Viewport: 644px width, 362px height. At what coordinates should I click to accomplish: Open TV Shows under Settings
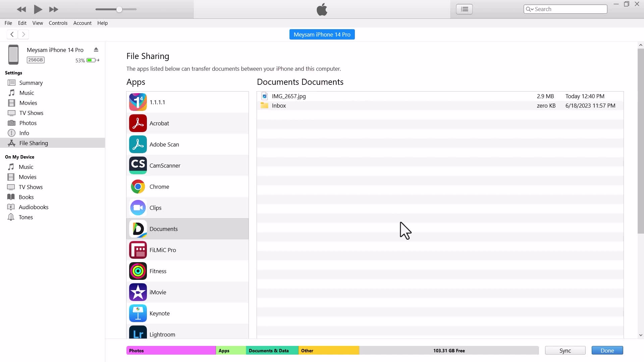52,113
